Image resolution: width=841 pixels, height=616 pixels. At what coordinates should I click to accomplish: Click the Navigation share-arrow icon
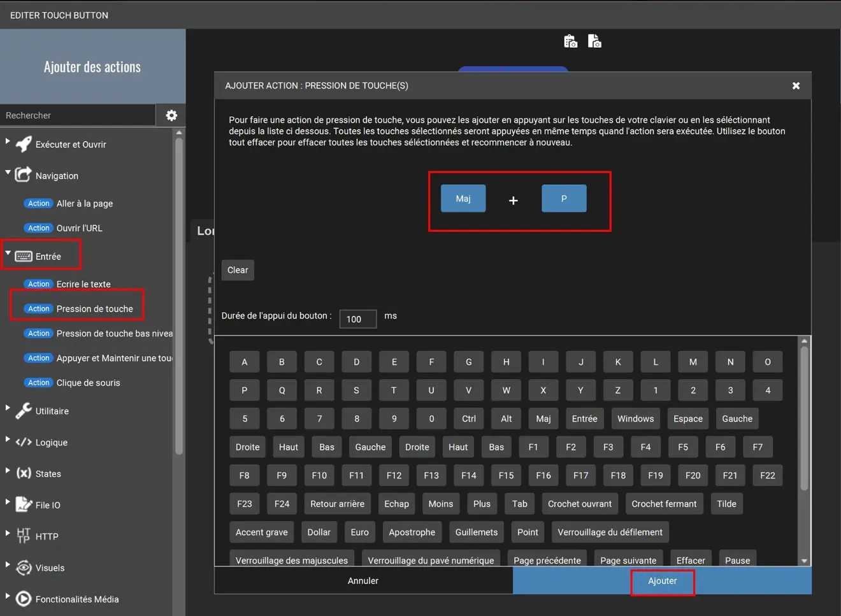click(24, 175)
